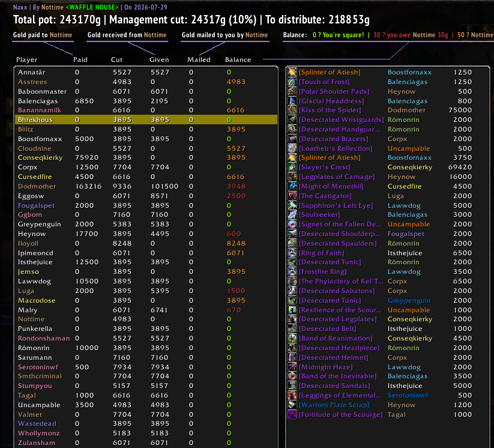This screenshot has height=448, width=494.
Task: Open the [Slayer's Crest] item link
Action: [325, 167]
